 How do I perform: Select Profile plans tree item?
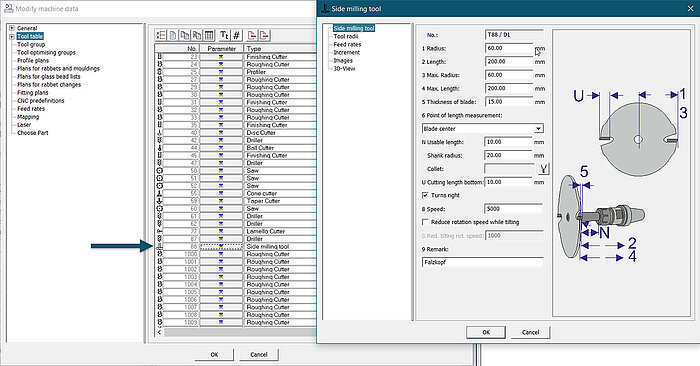(x=33, y=60)
